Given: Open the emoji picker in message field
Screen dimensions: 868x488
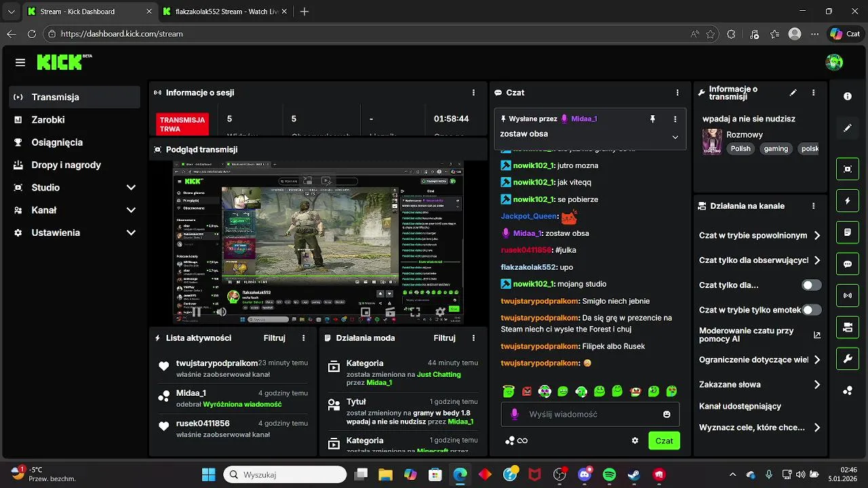Looking at the screenshot, I should point(667,414).
